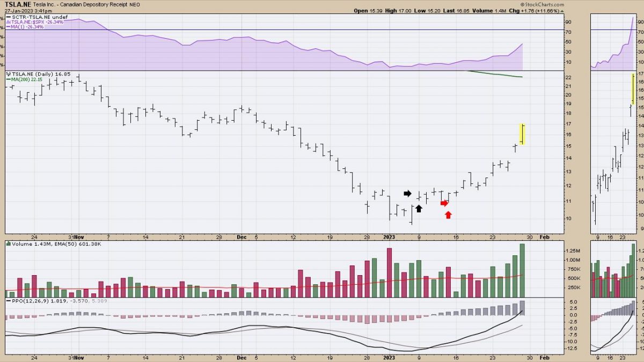Viewport: 644px width, 362px height.
Task: Click the 2023 year label on the price panel axis
Action: (x=389, y=236)
